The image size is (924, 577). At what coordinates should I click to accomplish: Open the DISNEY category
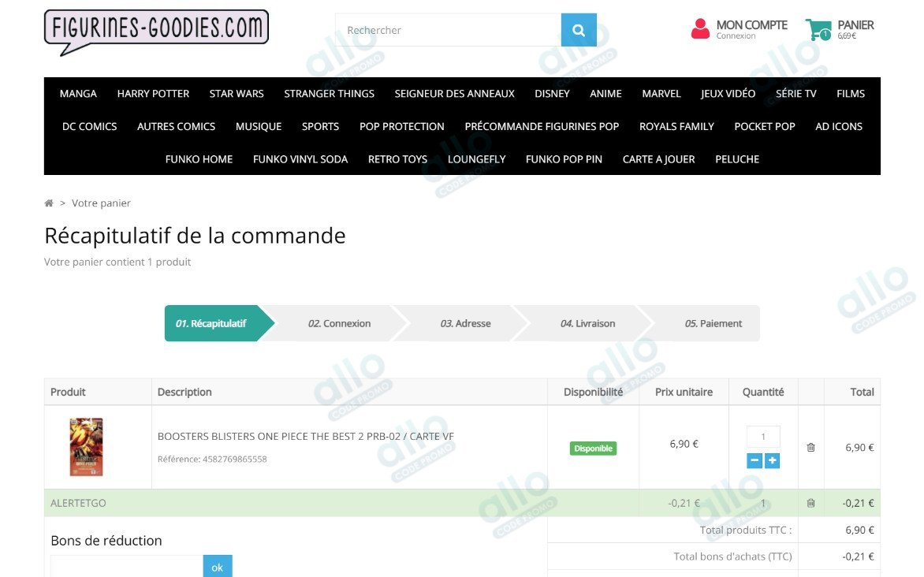552,94
